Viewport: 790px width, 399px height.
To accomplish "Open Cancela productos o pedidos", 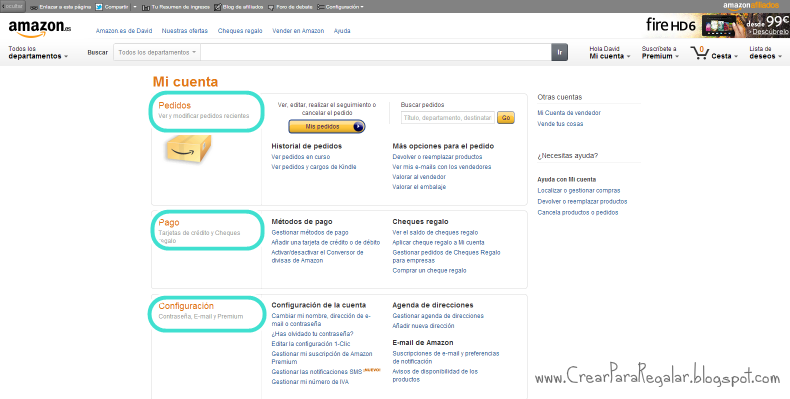I will [x=578, y=213].
